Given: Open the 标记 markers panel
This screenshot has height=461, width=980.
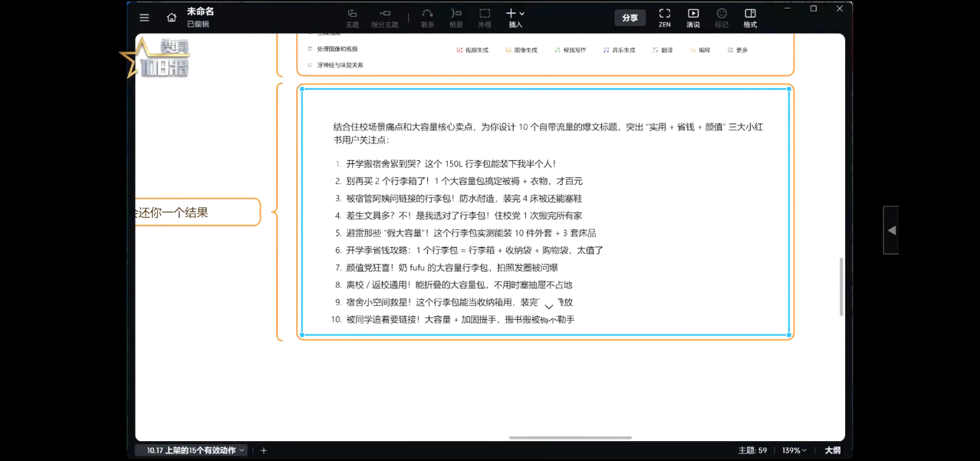Looking at the screenshot, I should 722,18.
